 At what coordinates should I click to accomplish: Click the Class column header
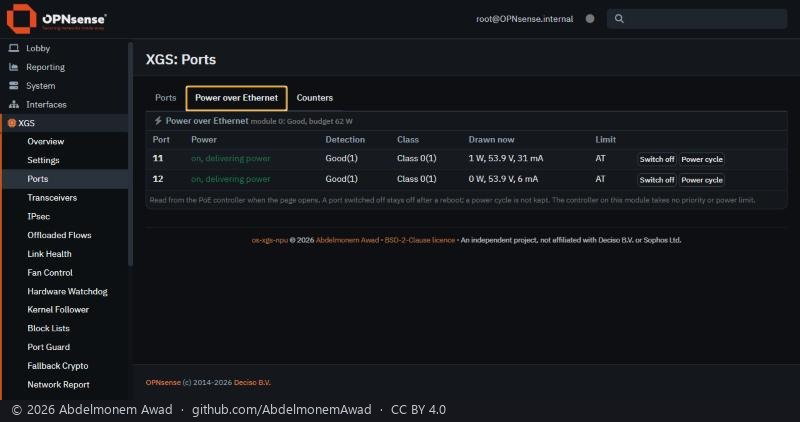(x=408, y=139)
